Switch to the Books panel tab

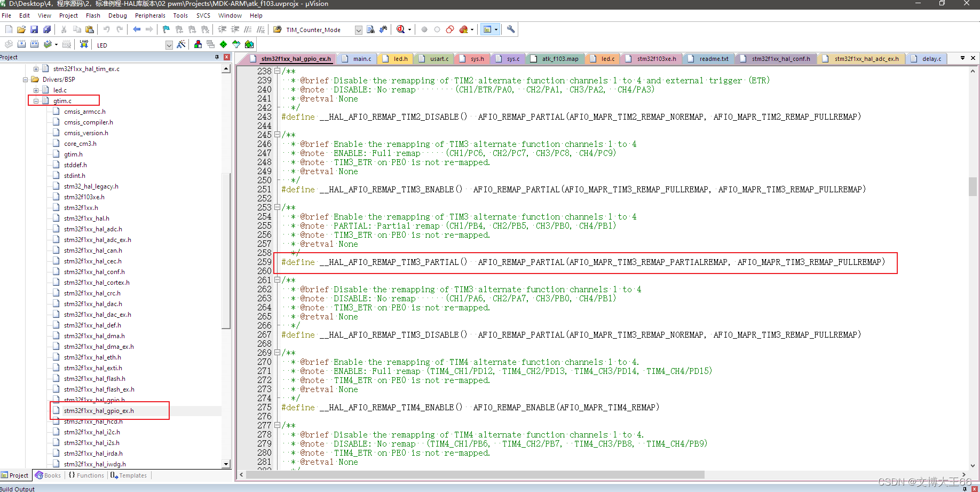pos(48,475)
